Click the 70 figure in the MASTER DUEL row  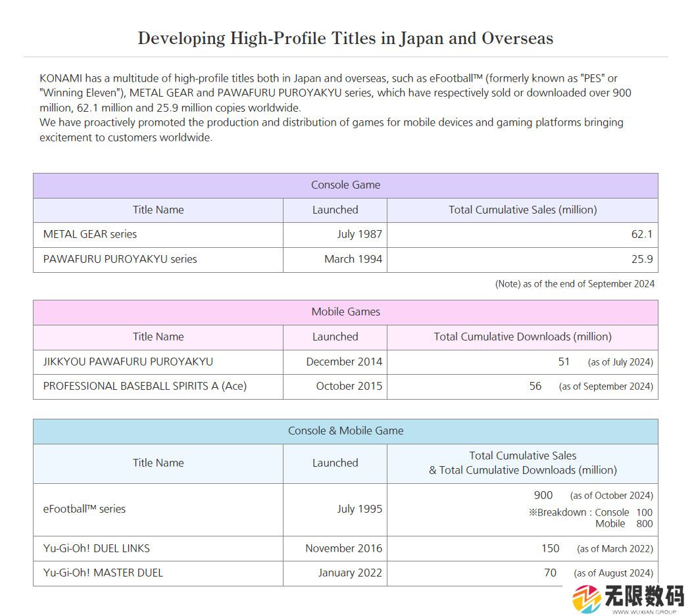tap(550, 573)
